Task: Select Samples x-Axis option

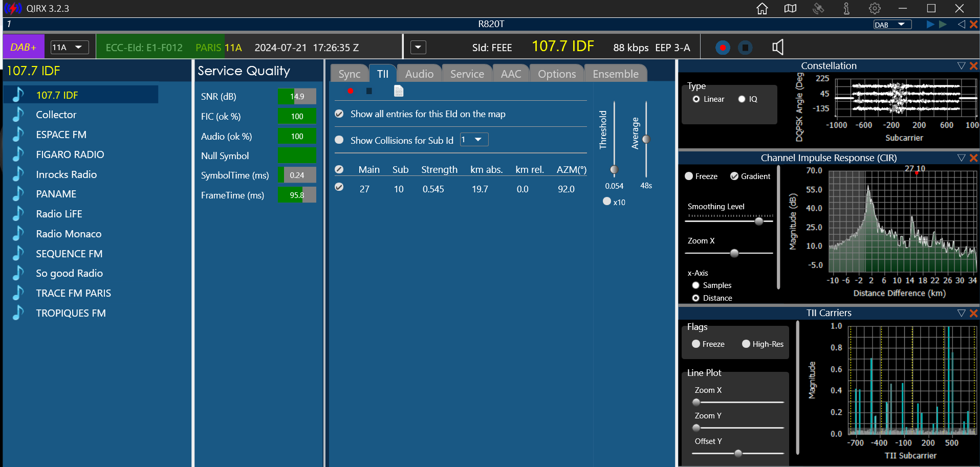Action: click(695, 285)
